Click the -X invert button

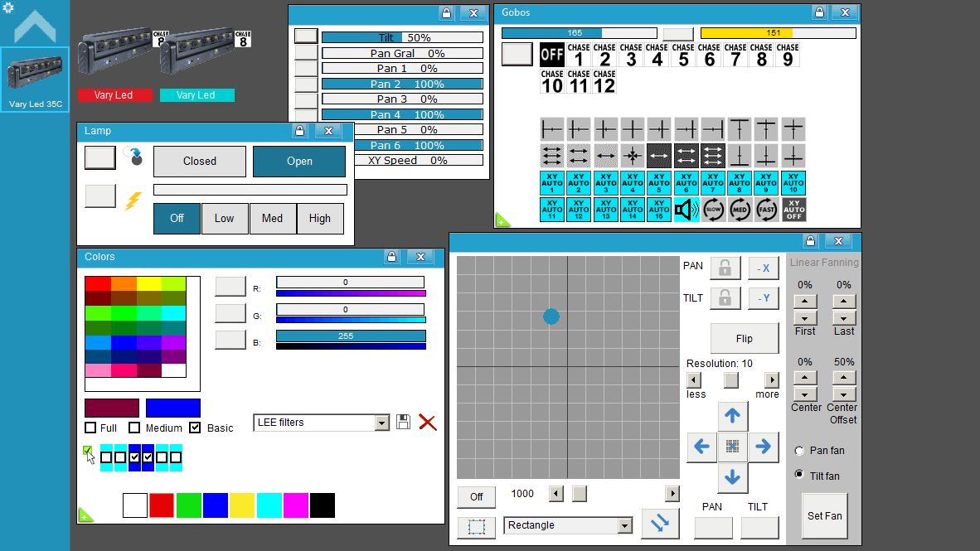(x=763, y=268)
